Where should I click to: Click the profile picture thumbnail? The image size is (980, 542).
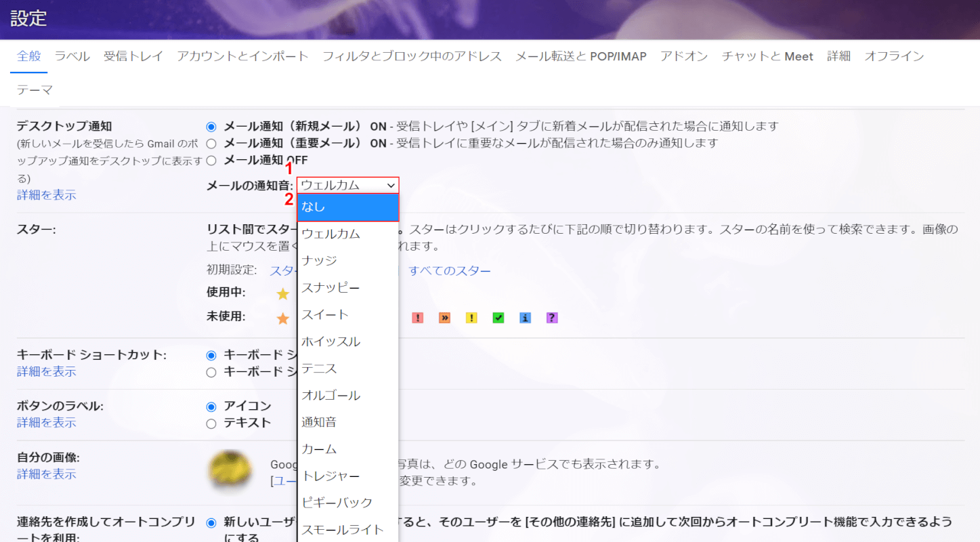230,472
